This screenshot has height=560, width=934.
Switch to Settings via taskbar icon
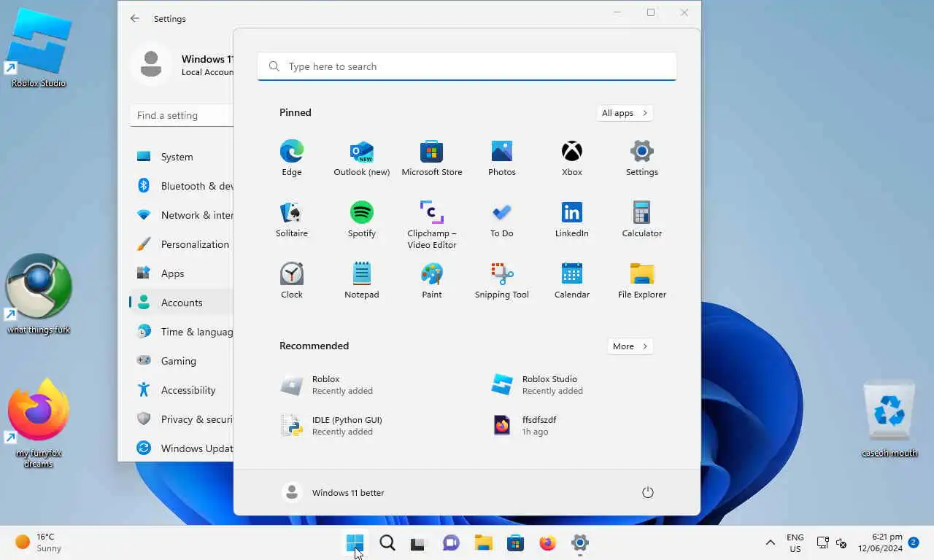[x=579, y=542]
